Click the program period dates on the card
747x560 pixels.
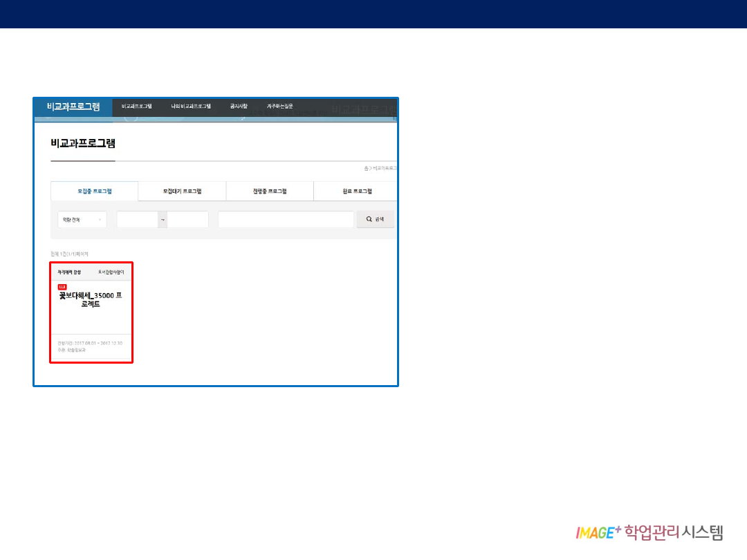[x=90, y=343]
